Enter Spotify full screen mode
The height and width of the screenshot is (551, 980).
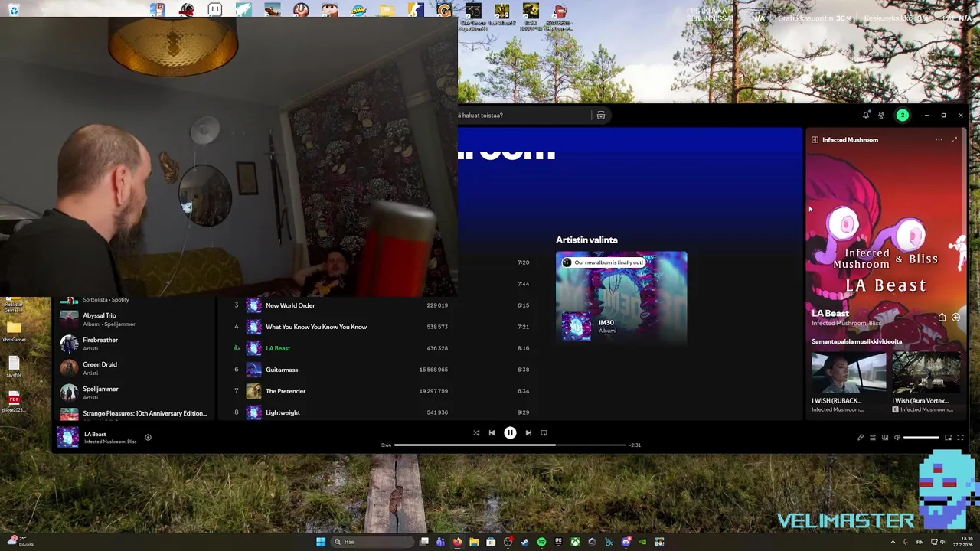tap(960, 438)
